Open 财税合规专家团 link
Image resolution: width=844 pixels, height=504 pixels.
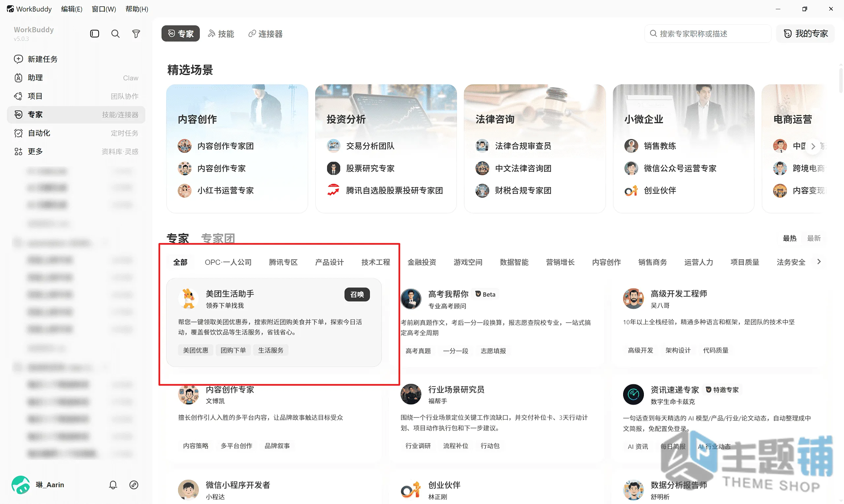coord(523,190)
